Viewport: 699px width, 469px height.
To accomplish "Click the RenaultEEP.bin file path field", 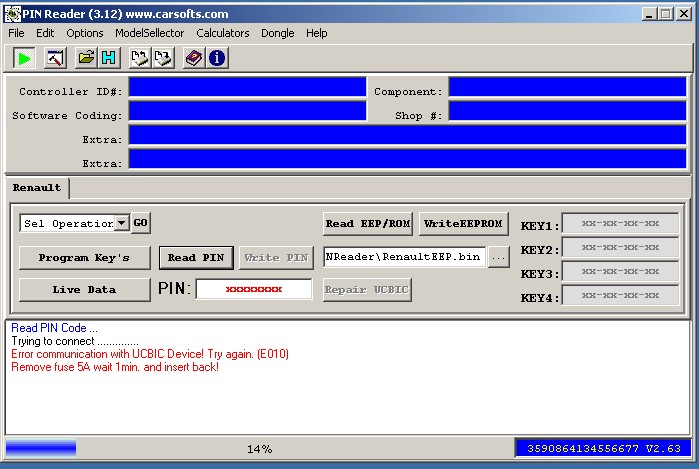I will (404, 257).
